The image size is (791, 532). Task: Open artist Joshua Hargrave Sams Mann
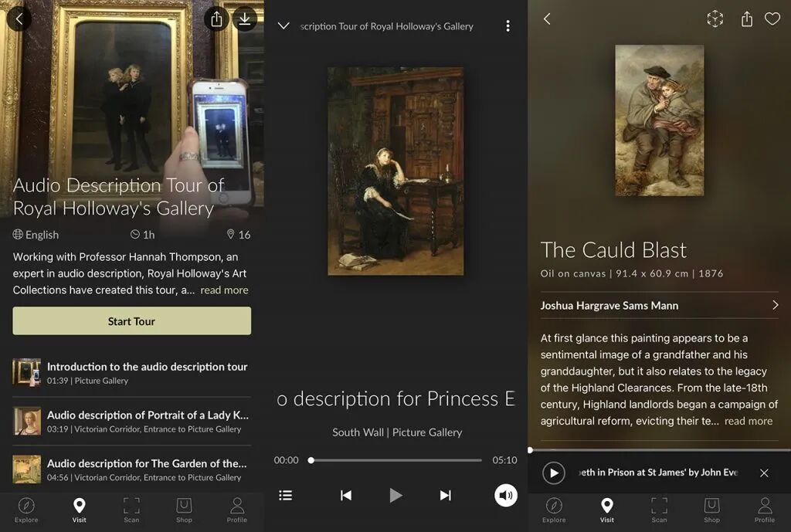point(660,305)
